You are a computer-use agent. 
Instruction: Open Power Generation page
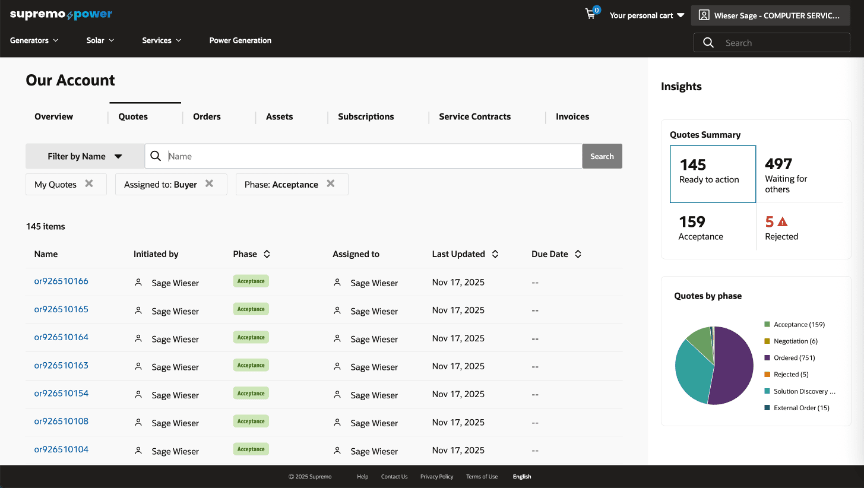tap(240, 40)
